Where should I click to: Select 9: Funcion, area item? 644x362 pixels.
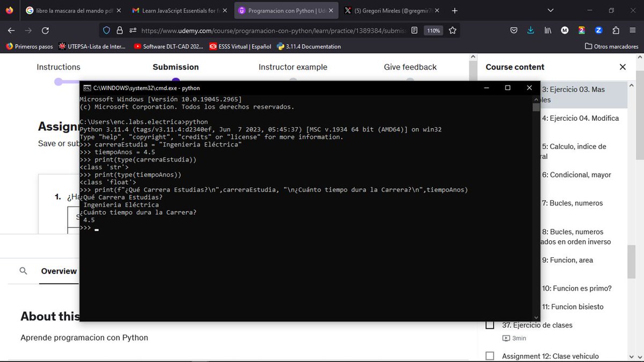567,260
